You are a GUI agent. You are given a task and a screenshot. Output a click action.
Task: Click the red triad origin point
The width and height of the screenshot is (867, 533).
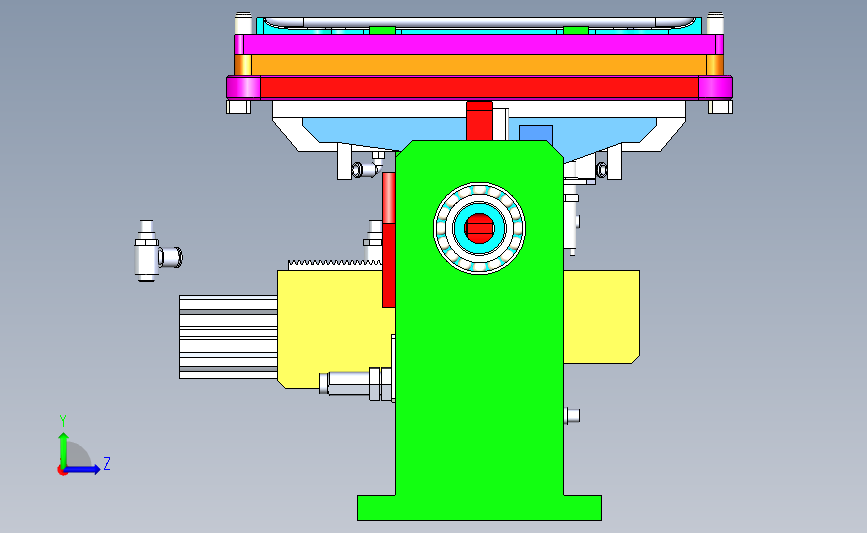tap(62, 471)
